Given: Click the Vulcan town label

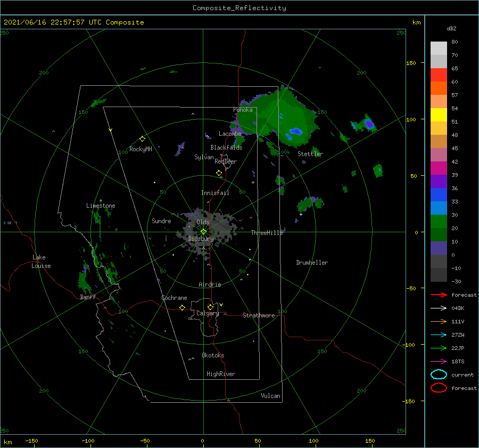Looking at the screenshot, I should [270, 396].
